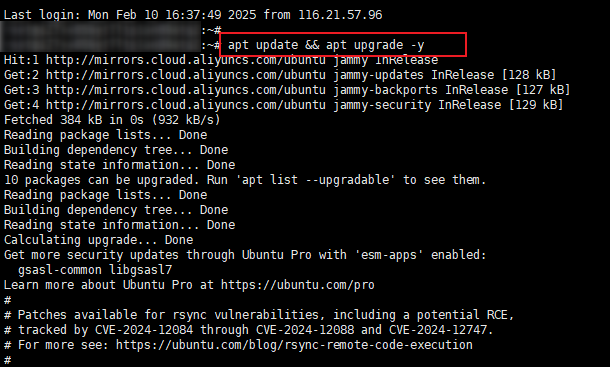Click the 'Hit:1' jammy InRelease line
The image size is (610, 367).
221,60
